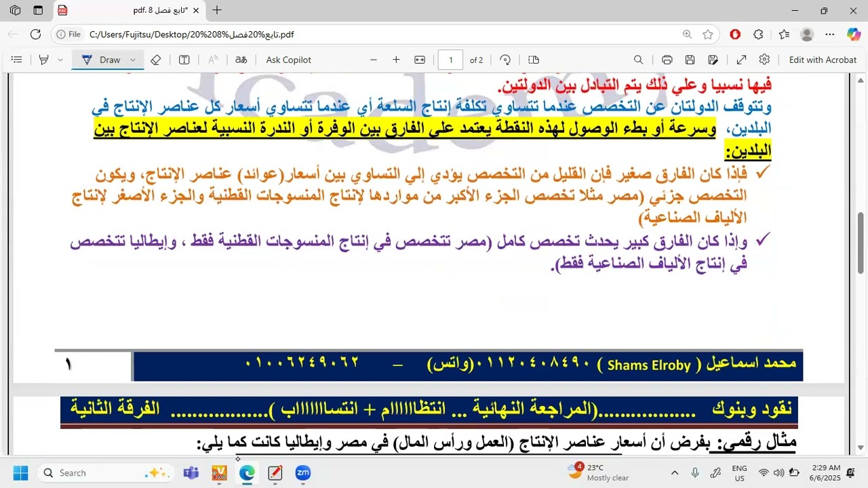This screenshot has width=868, height=488.
Task: Switch the ENG US input language
Action: click(x=739, y=472)
